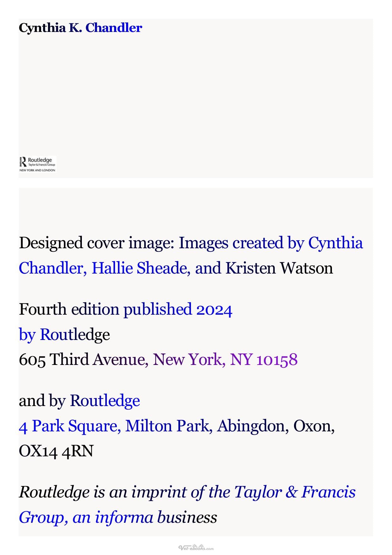
Task: Click the postcode "OX14 4RN"
Action: pyautogui.click(x=56, y=451)
